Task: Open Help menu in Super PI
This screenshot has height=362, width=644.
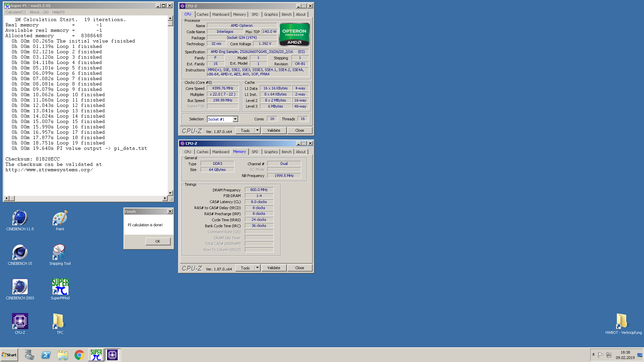Action: click(58, 12)
